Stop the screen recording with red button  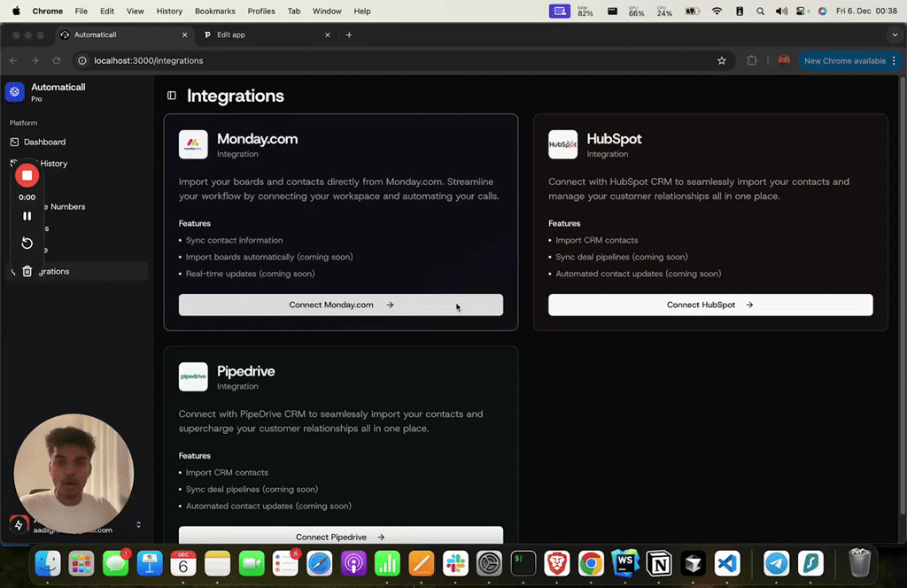(x=27, y=175)
